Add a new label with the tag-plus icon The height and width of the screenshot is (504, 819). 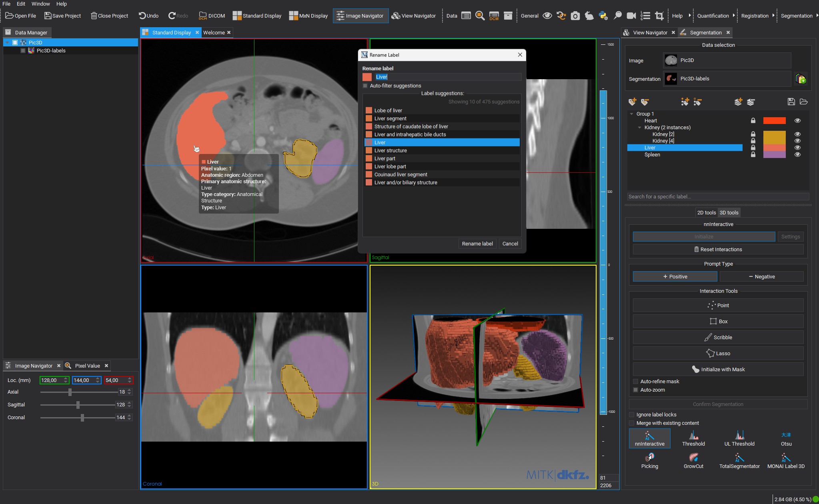pos(633,102)
